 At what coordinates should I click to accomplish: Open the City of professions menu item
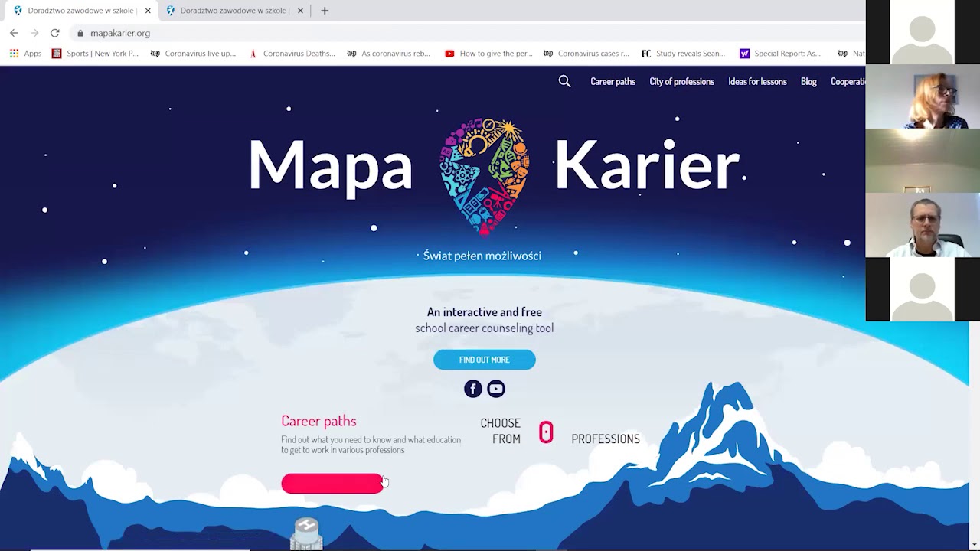point(681,81)
